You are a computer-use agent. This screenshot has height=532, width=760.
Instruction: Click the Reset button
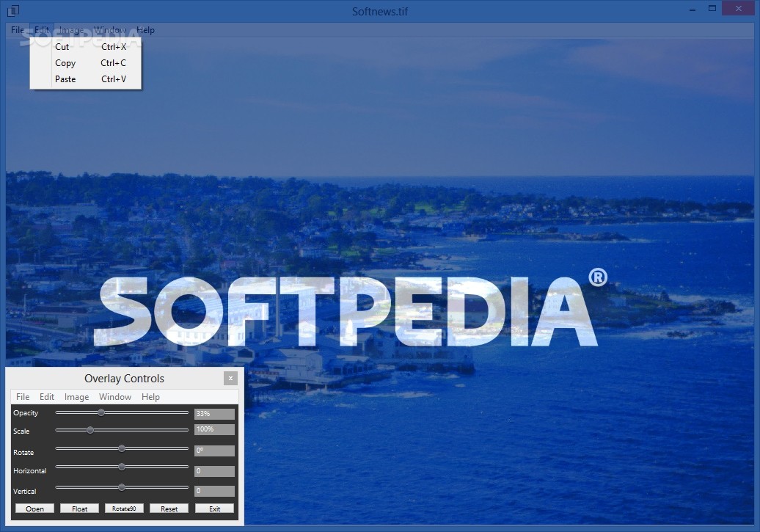169,509
